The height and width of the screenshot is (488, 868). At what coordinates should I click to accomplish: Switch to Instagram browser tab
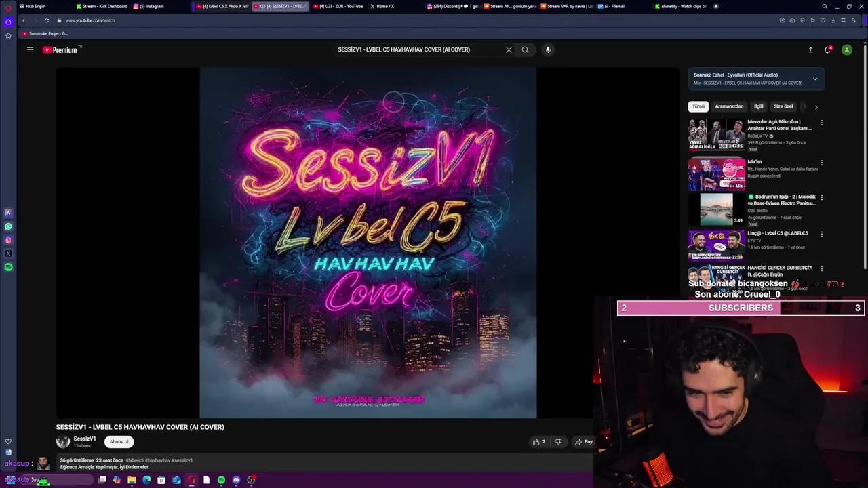pos(149,6)
